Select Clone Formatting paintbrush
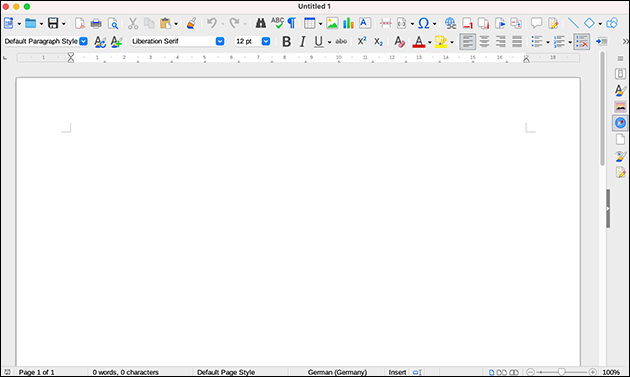 pyautogui.click(x=191, y=23)
